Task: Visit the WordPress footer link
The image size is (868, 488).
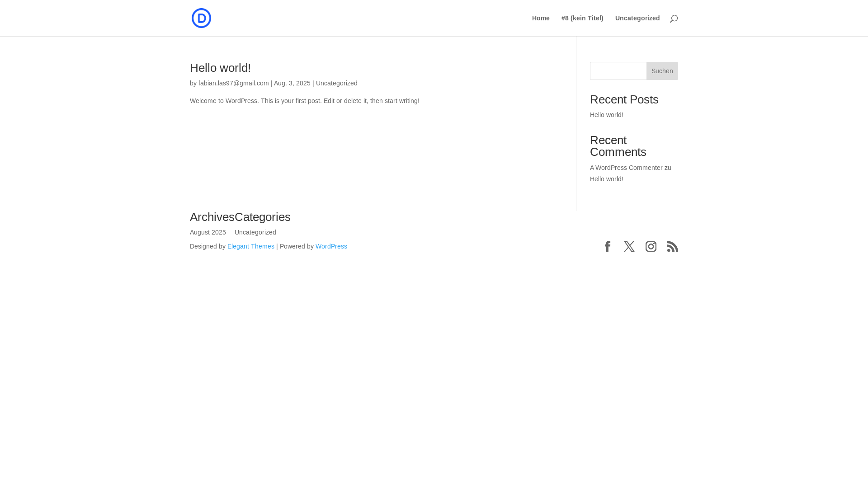Action: [x=331, y=246]
